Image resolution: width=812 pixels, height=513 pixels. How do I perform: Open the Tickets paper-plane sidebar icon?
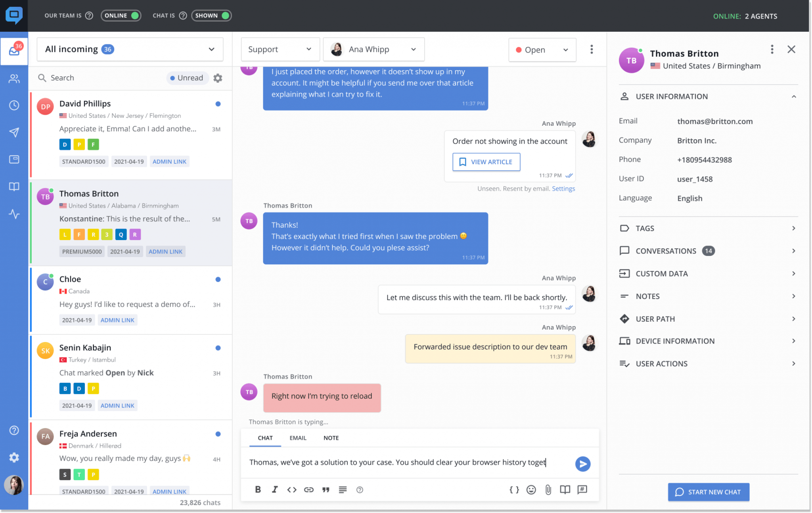(x=14, y=132)
